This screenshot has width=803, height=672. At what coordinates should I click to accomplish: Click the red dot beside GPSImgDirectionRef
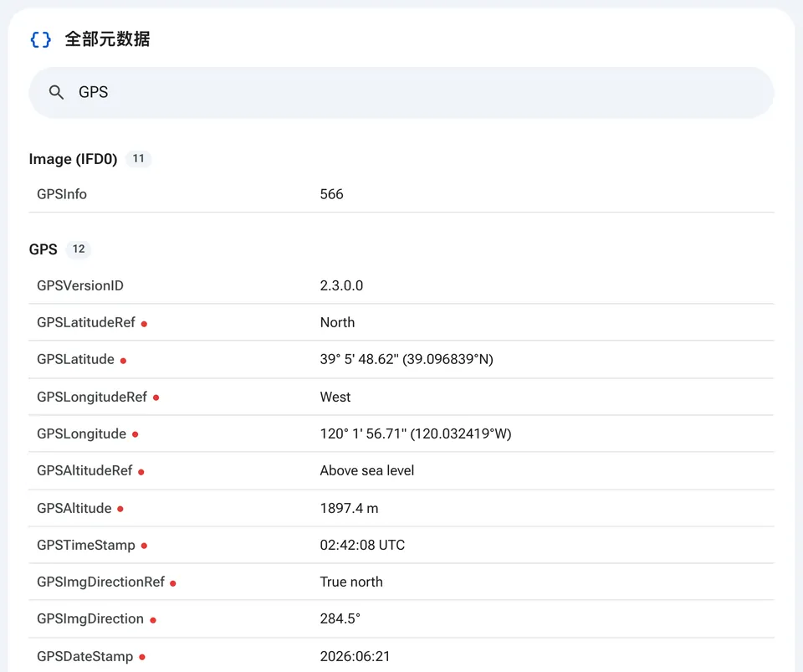173,583
